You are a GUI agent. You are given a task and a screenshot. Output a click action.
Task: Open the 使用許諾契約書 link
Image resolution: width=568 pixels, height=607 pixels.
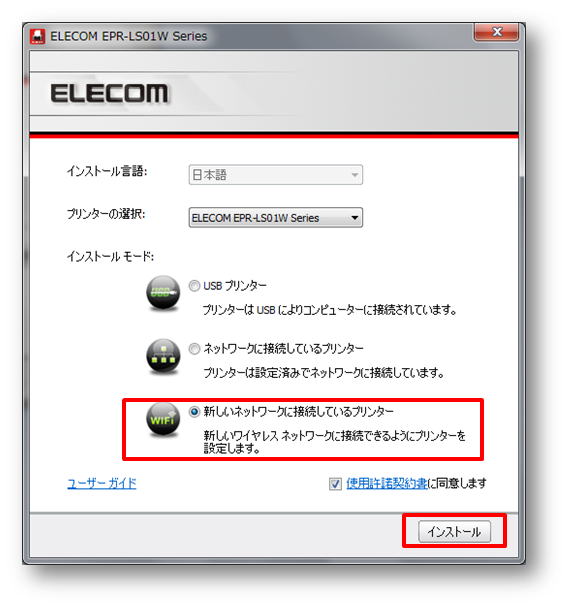(x=386, y=483)
